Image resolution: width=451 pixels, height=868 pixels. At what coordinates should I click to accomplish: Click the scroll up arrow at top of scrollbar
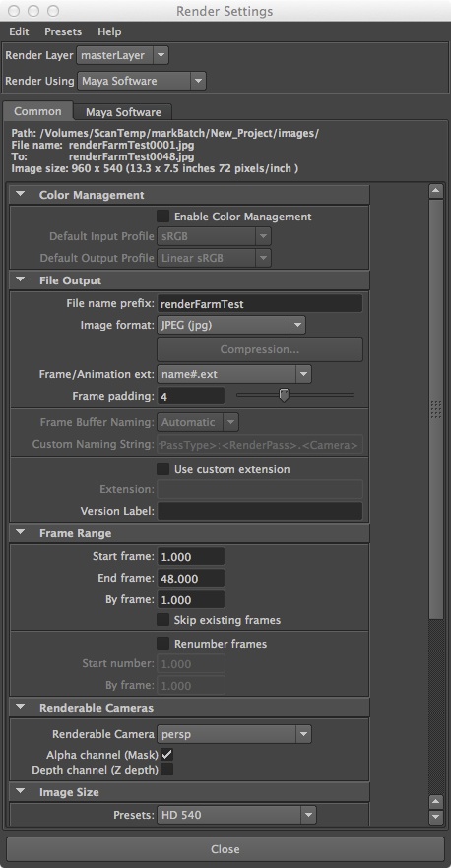[436, 191]
